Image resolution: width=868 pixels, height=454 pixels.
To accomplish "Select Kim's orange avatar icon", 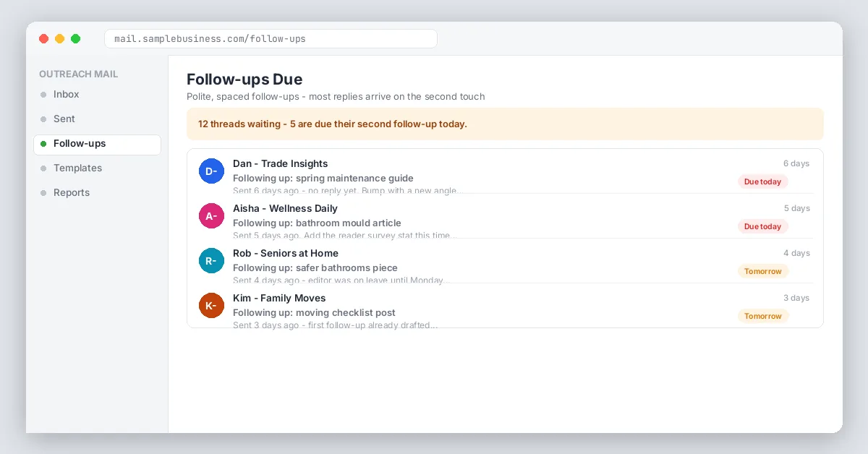I will click(211, 306).
